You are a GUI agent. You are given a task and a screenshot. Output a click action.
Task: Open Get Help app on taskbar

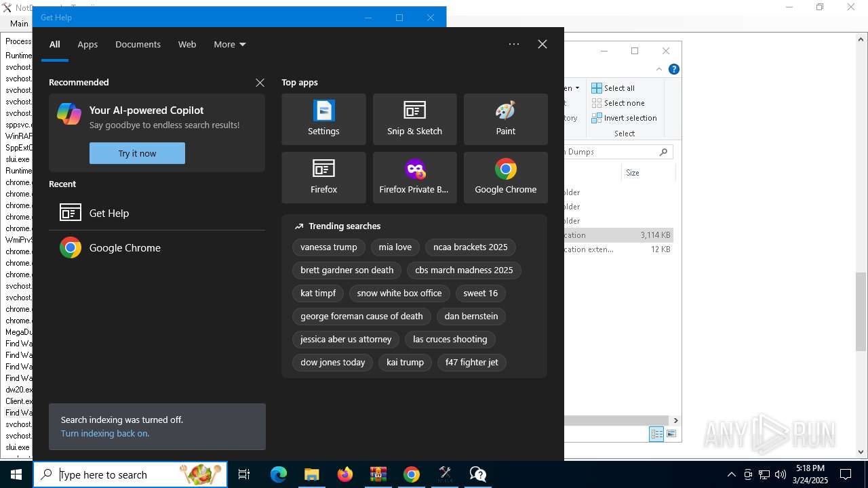(x=478, y=474)
